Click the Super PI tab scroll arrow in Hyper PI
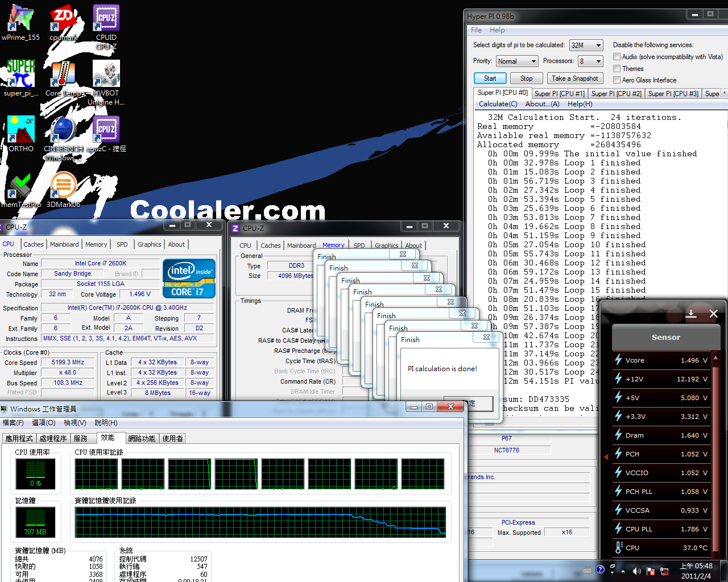 [725, 93]
